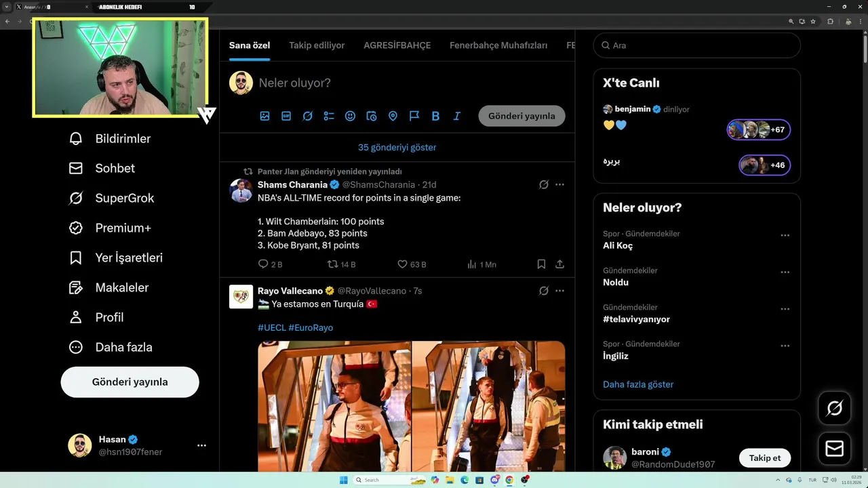Open @ShamsCharania profile handle
This screenshot has width=868, height=488.
pos(378,184)
